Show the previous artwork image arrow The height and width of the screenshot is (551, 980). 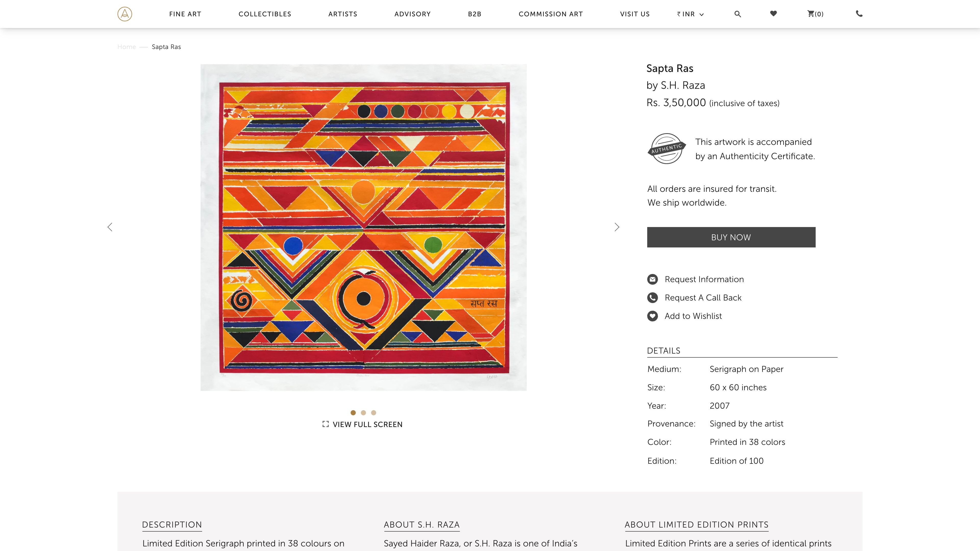[x=110, y=227]
